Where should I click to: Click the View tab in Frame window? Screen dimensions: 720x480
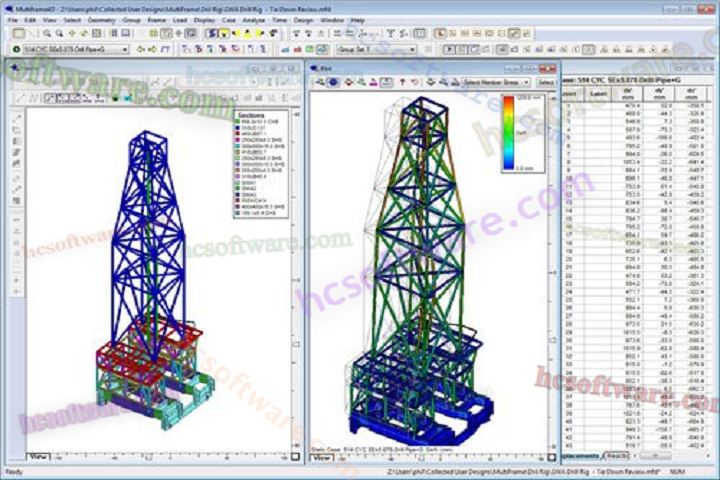[x=38, y=456]
